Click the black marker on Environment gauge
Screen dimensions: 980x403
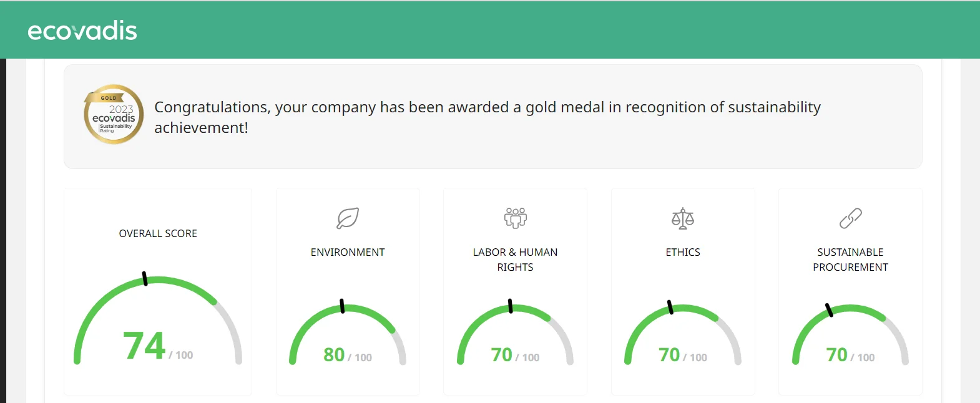click(342, 306)
